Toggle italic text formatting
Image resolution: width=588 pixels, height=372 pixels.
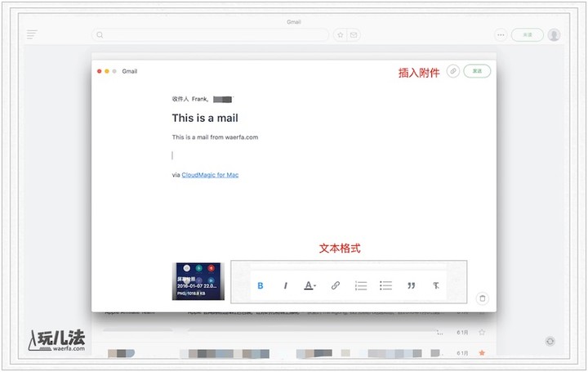tap(285, 285)
